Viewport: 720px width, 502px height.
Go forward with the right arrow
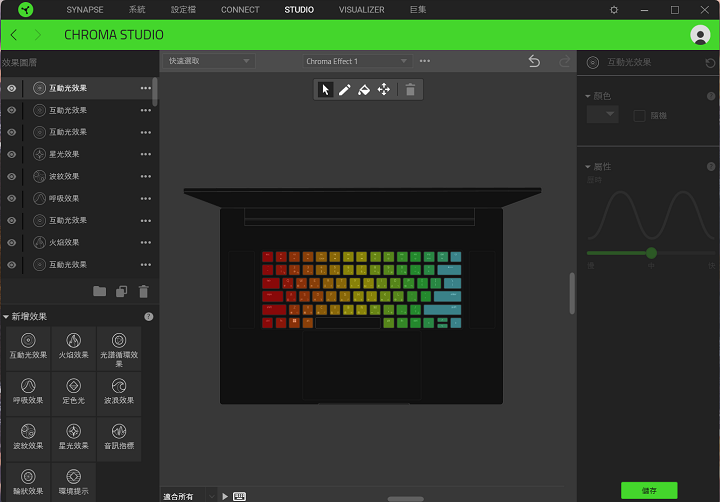(38, 35)
